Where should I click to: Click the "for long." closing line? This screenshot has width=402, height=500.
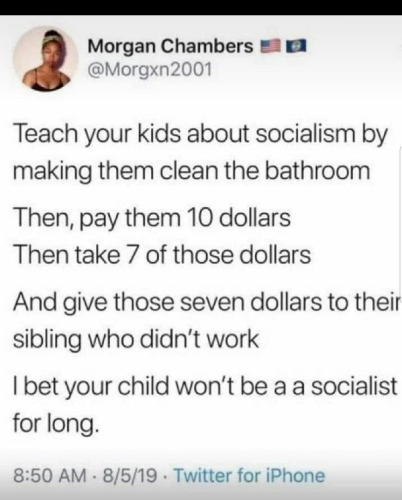(56, 423)
